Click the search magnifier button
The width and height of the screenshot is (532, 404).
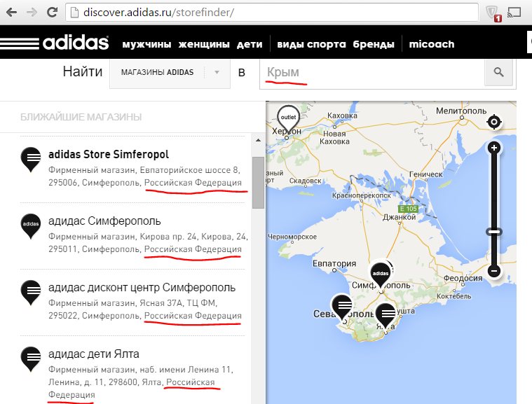(498, 72)
